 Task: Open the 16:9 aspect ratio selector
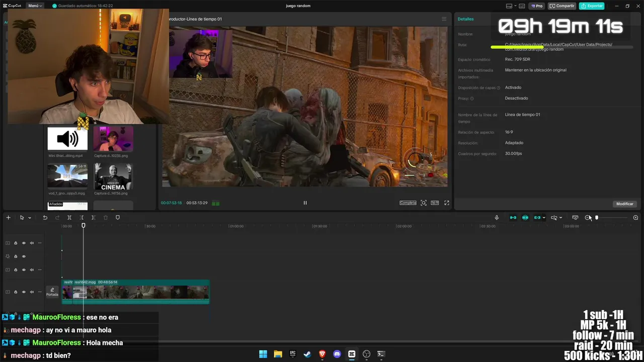(x=435, y=203)
